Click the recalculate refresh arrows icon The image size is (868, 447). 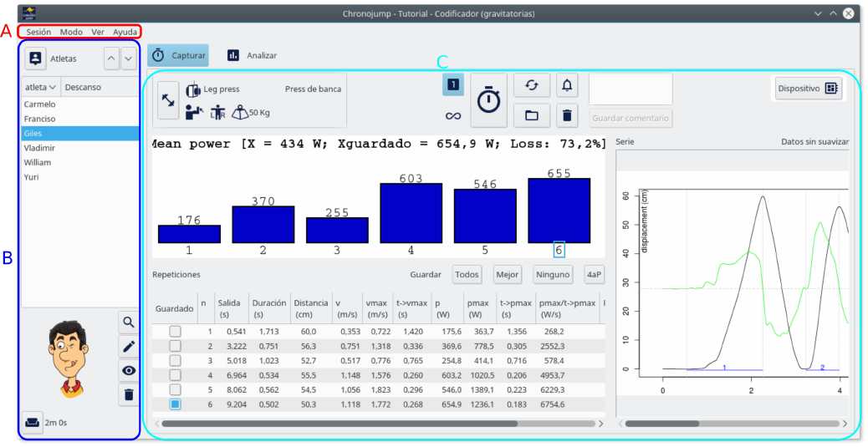tap(531, 85)
